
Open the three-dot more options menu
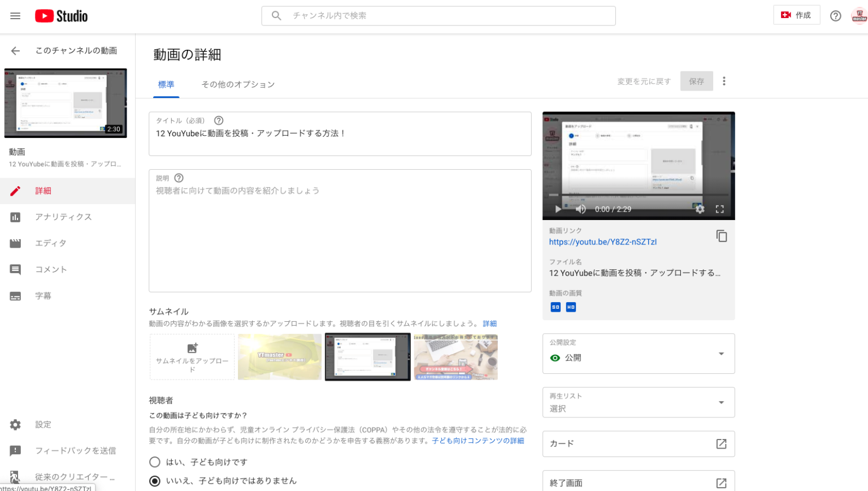(x=724, y=81)
